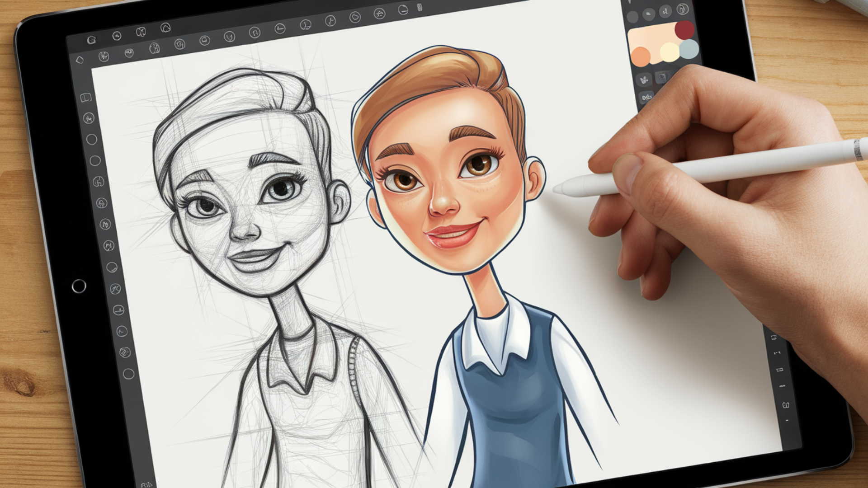Select the Y-shaped branch icon in the top toolbar
Viewport: 868px width, 488px height.
(x=330, y=21)
